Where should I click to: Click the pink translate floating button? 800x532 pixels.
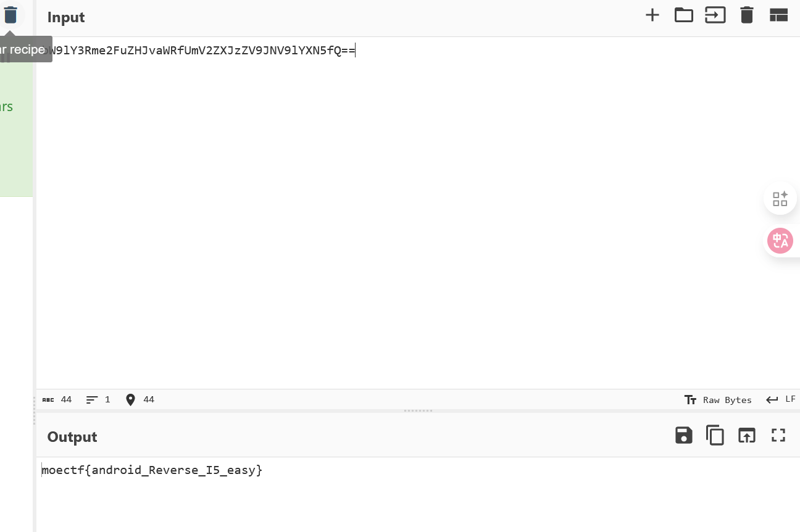pyautogui.click(x=780, y=241)
